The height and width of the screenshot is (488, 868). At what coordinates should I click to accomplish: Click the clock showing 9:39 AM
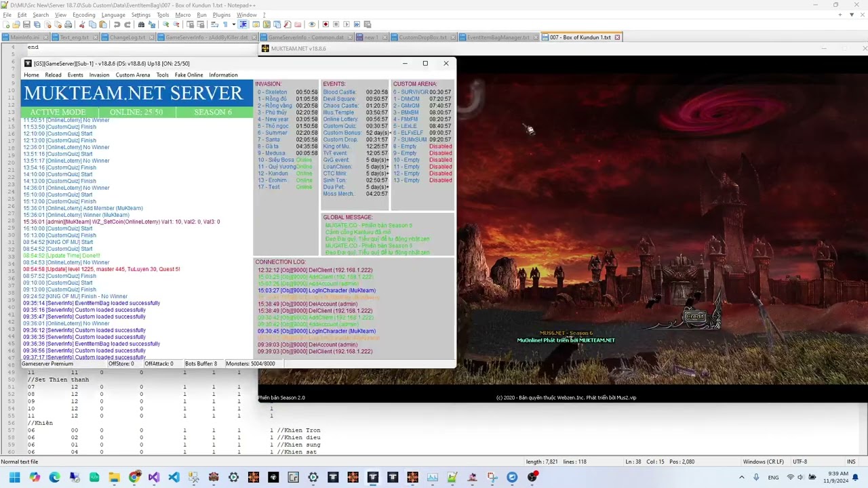tap(838, 474)
